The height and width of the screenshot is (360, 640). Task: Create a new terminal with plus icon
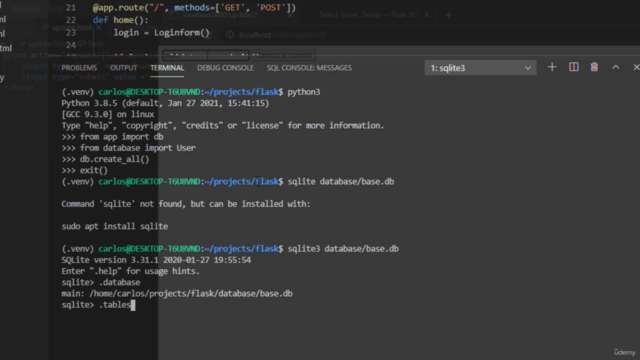click(x=552, y=67)
